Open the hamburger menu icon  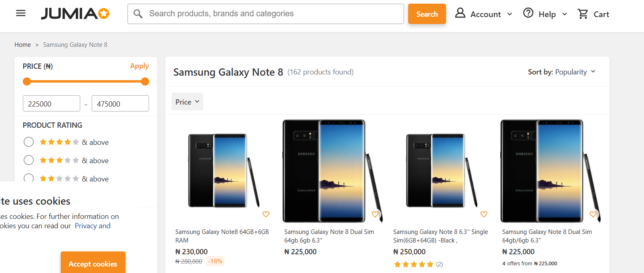pos(21,13)
